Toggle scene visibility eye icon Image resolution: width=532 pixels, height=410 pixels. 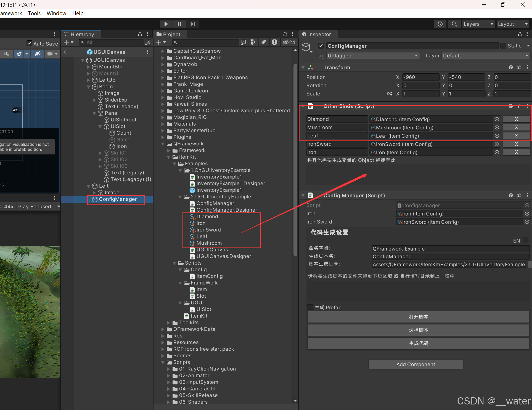(38, 54)
